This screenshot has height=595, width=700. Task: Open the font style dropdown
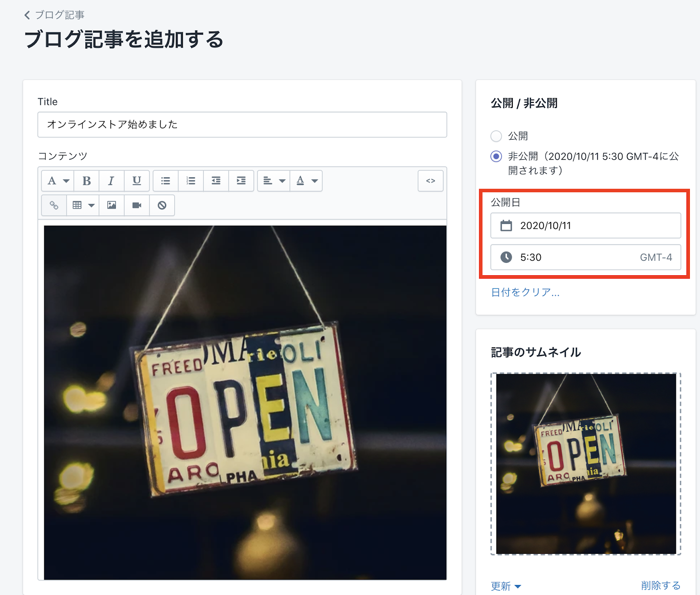[58, 181]
